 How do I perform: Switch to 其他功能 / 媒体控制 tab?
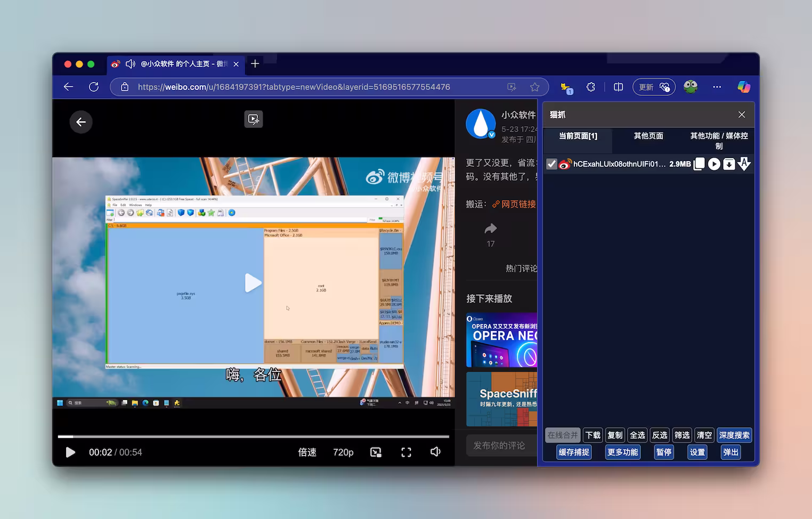click(x=719, y=141)
